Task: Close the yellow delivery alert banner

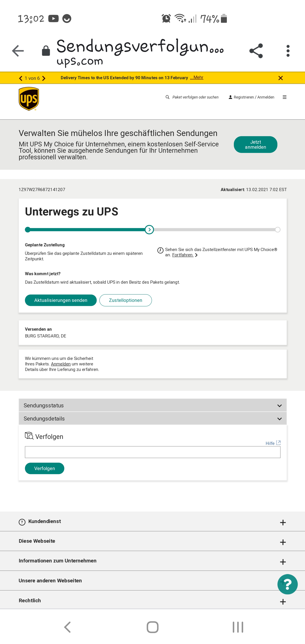Action: click(280, 78)
